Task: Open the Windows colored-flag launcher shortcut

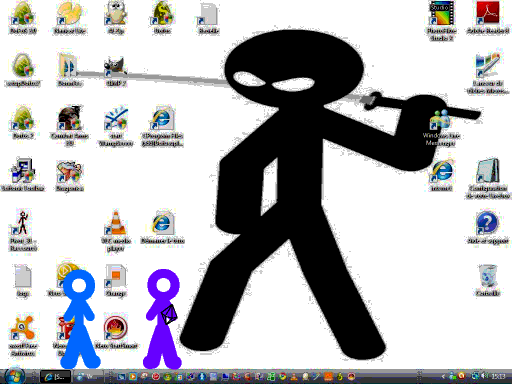Action: 487,73
